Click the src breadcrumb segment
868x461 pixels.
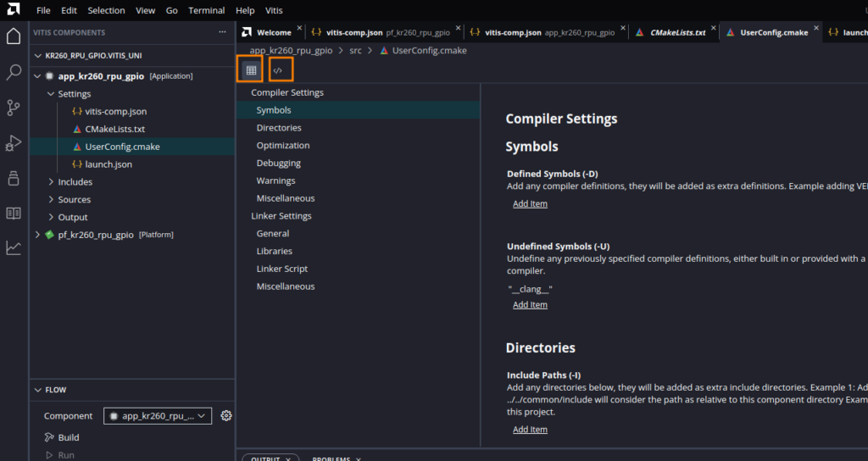click(355, 50)
